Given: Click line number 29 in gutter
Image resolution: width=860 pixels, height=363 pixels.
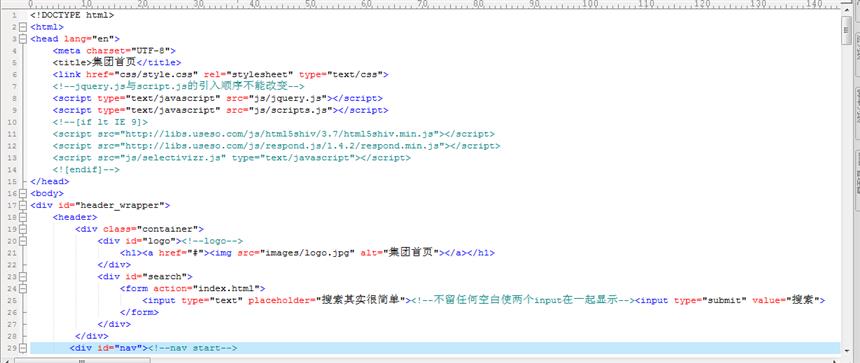Looking at the screenshot, I should [x=12, y=349].
